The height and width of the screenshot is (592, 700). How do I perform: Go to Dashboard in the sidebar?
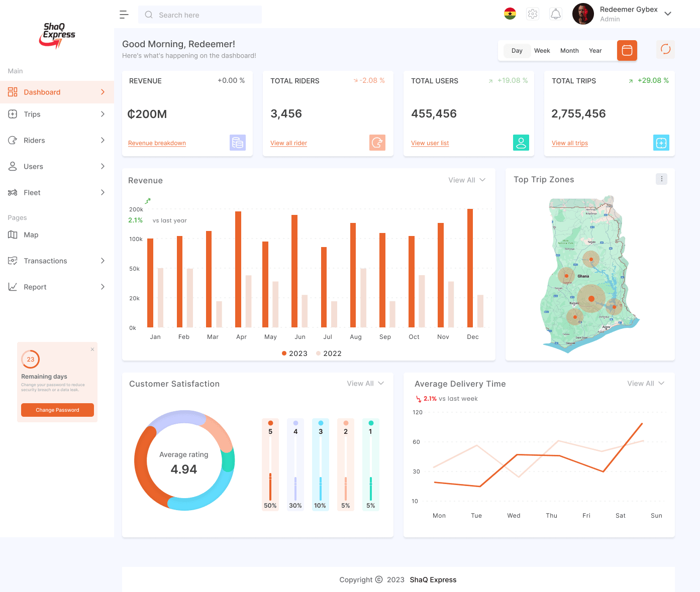tap(42, 92)
